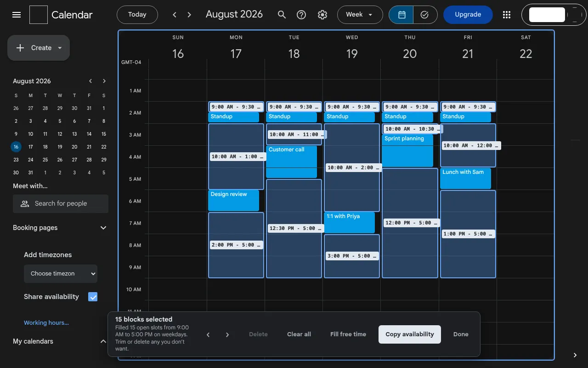Select the Monday 2:00 PM availability block
Screen dimensions: 588x368
[x=236, y=245]
